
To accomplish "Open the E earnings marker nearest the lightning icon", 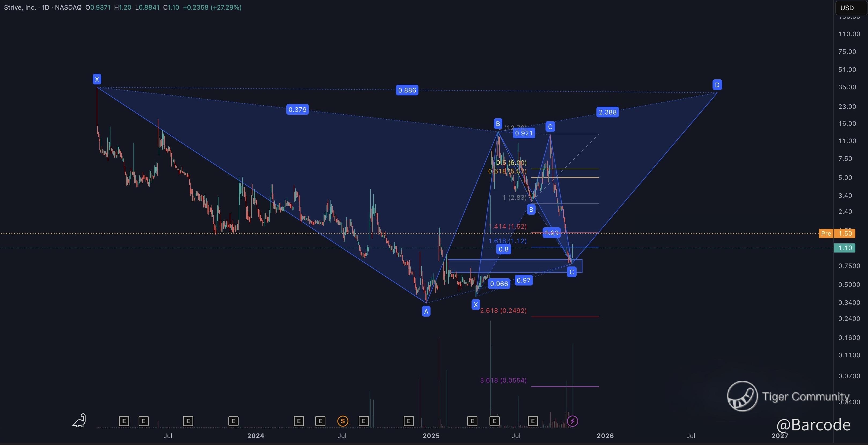I will (x=533, y=421).
